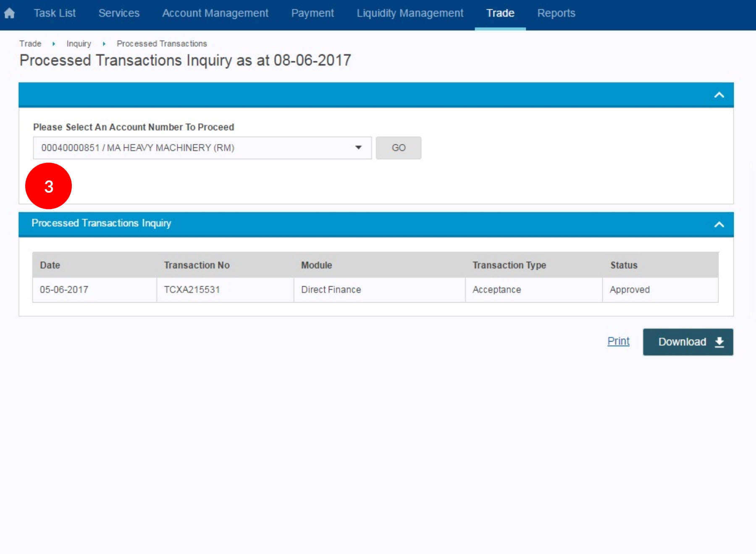Open the Reports menu
The width and height of the screenshot is (756, 554).
coord(556,13)
